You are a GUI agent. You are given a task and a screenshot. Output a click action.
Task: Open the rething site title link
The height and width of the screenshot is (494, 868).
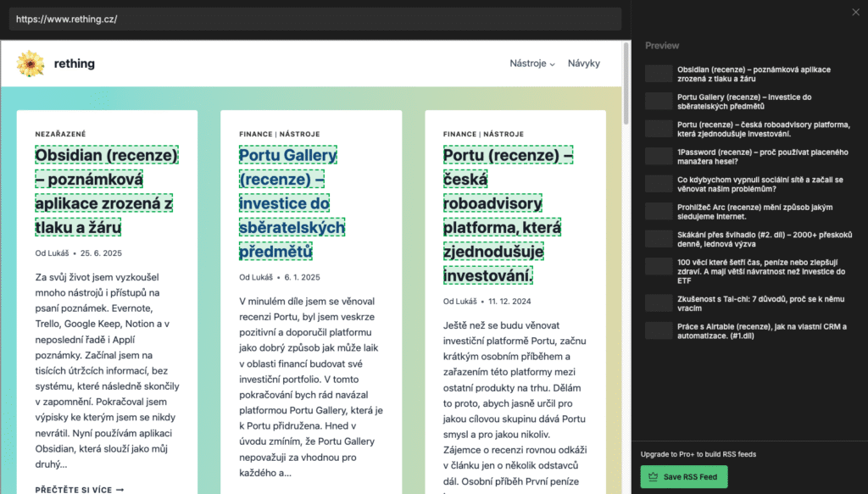click(x=75, y=64)
